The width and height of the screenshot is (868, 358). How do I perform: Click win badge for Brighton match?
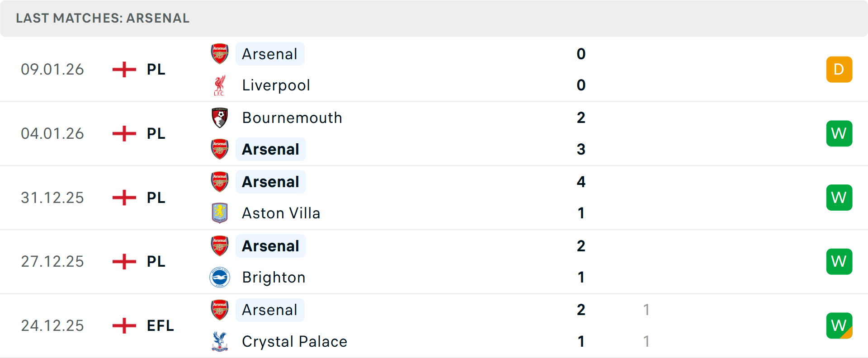[839, 261]
